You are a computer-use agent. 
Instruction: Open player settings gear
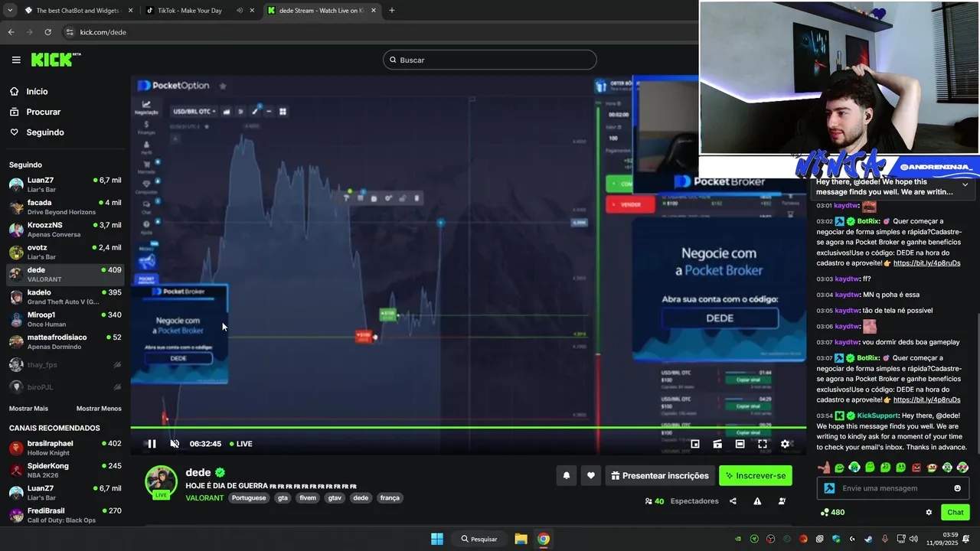click(x=785, y=444)
